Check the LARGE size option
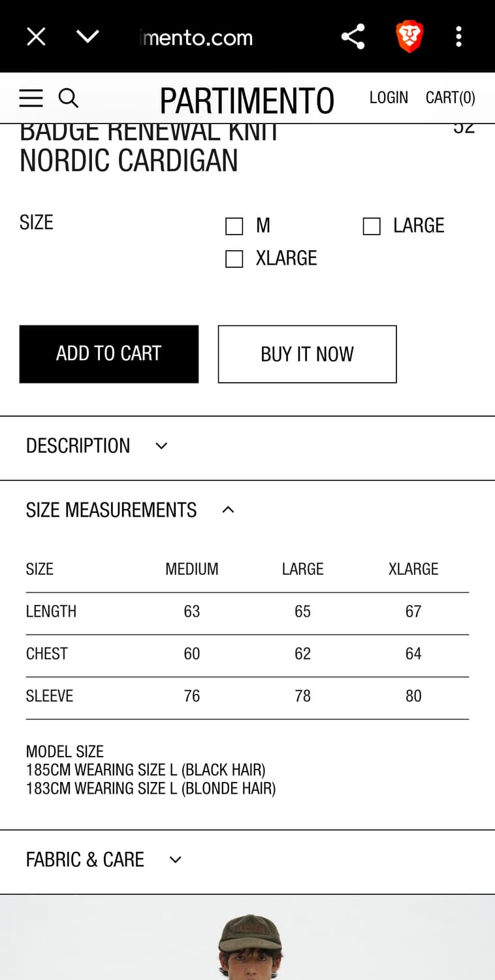 372,226
